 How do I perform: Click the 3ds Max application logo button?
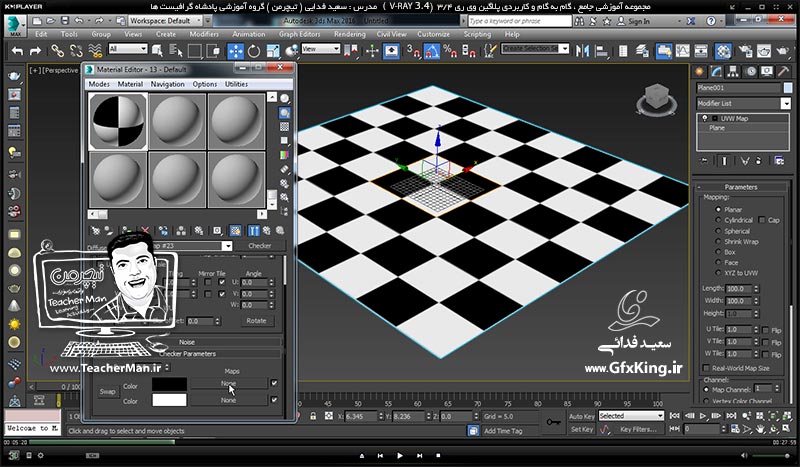15,26
